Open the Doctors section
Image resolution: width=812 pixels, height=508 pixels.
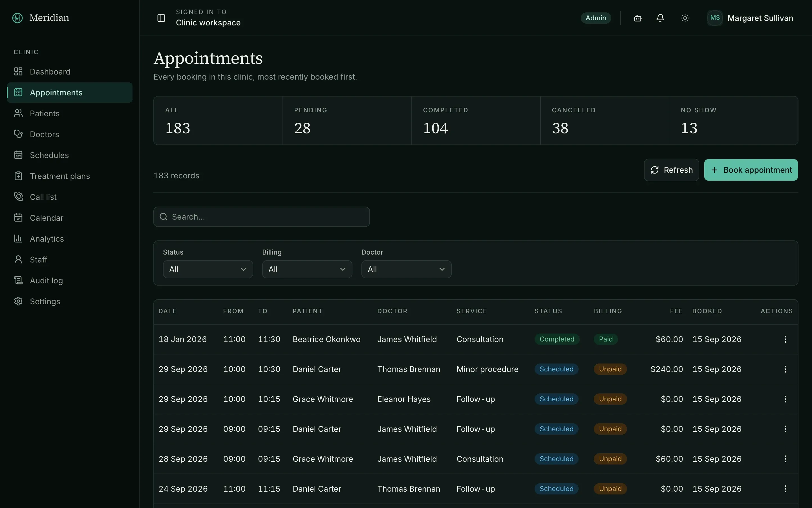pos(69,134)
